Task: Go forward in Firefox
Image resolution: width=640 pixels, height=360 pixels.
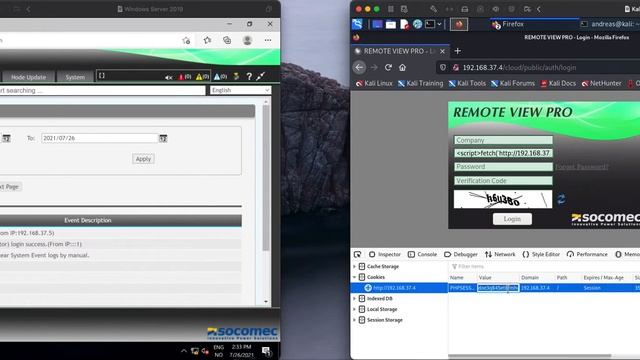Action: click(x=374, y=67)
